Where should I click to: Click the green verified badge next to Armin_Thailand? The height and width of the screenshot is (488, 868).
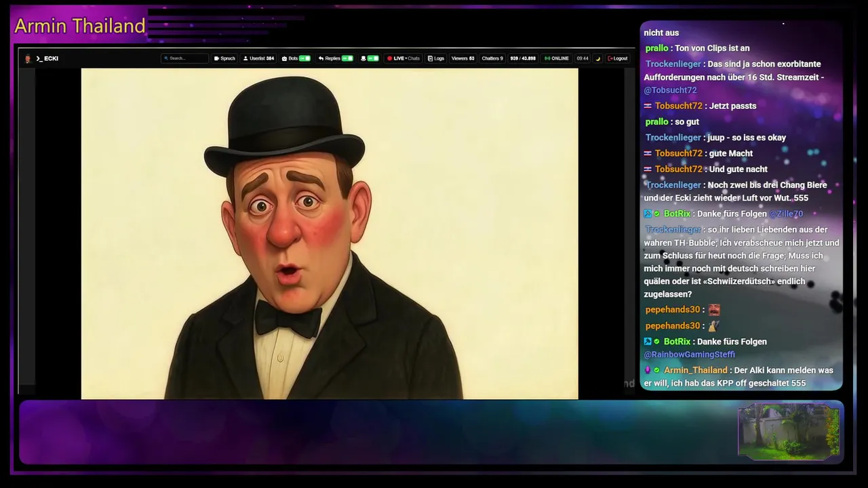(x=656, y=370)
